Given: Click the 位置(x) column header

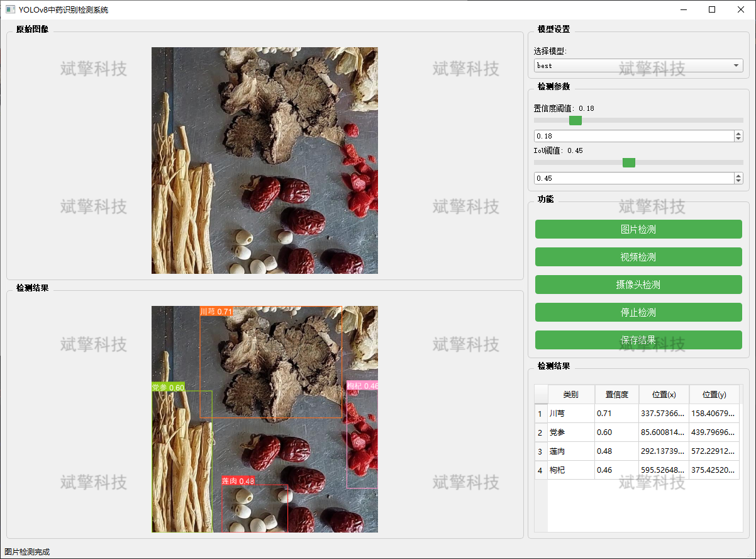Looking at the screenshot, I should 664,395.
